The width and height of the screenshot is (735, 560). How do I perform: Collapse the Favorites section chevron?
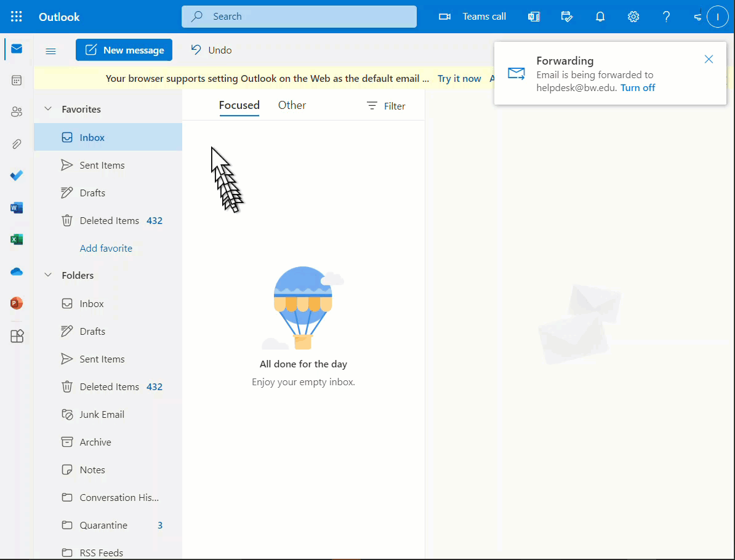(x=48, y=109)
